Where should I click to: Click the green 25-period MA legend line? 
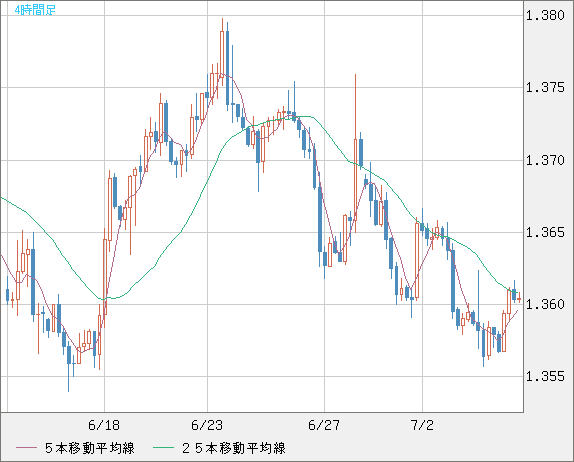pyautogui.click(x=163, y=448)
